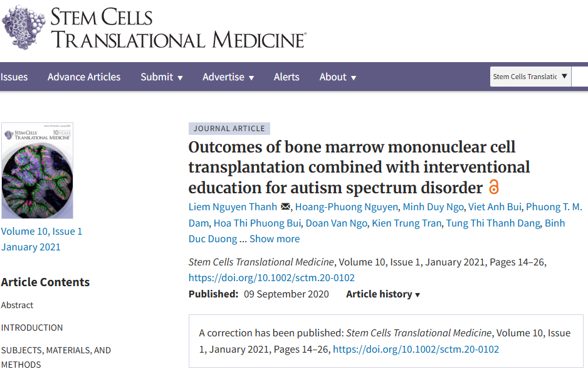Open the Issues menu item
Image resolution: width=588 pixels, height=374 pixels.
point(14,77)
